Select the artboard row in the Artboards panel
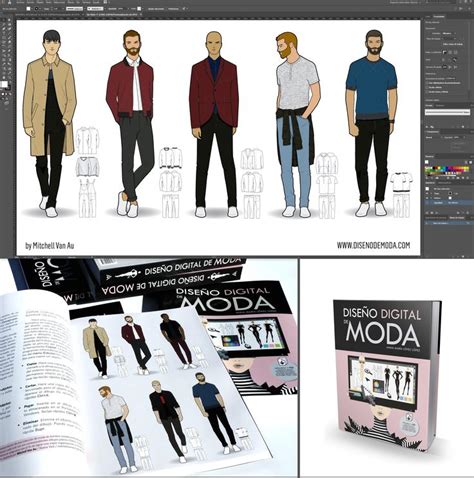Image resolution: width=474 pixels, height=478 pixels. point(448,223)
